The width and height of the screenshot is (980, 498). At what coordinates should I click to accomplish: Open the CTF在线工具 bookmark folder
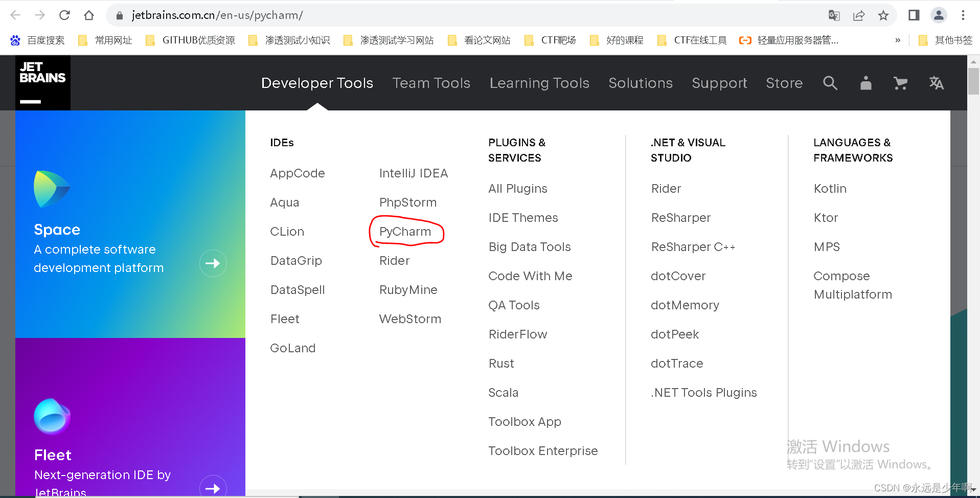[692, 40]
